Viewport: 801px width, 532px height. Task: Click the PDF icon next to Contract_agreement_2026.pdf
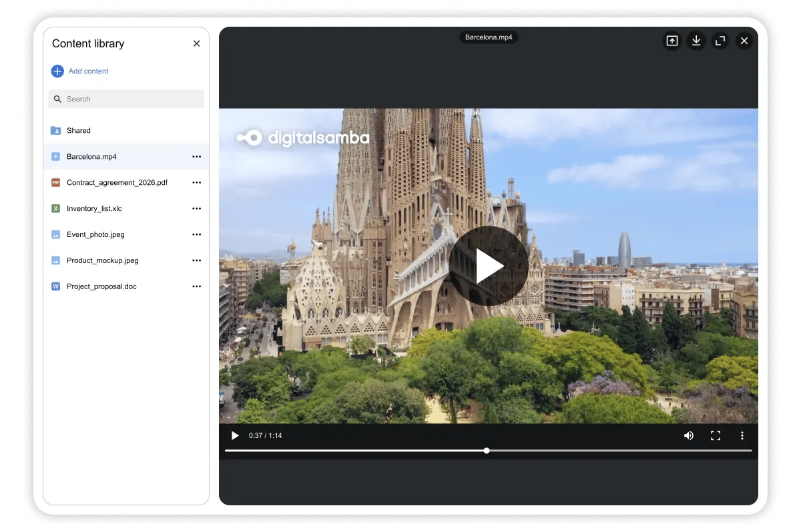[57, 182]
